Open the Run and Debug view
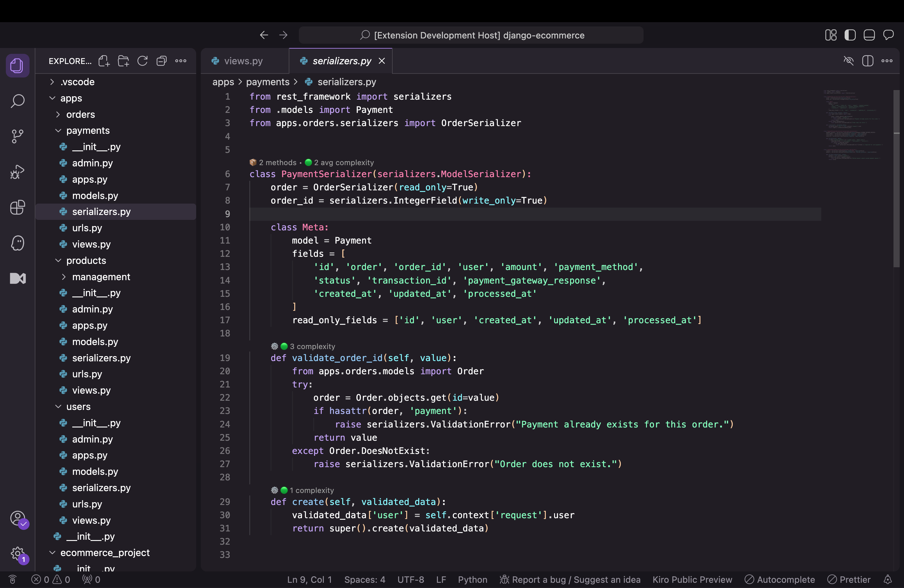Viewport: 904px width, 588px height. click(x=18, y=172)
